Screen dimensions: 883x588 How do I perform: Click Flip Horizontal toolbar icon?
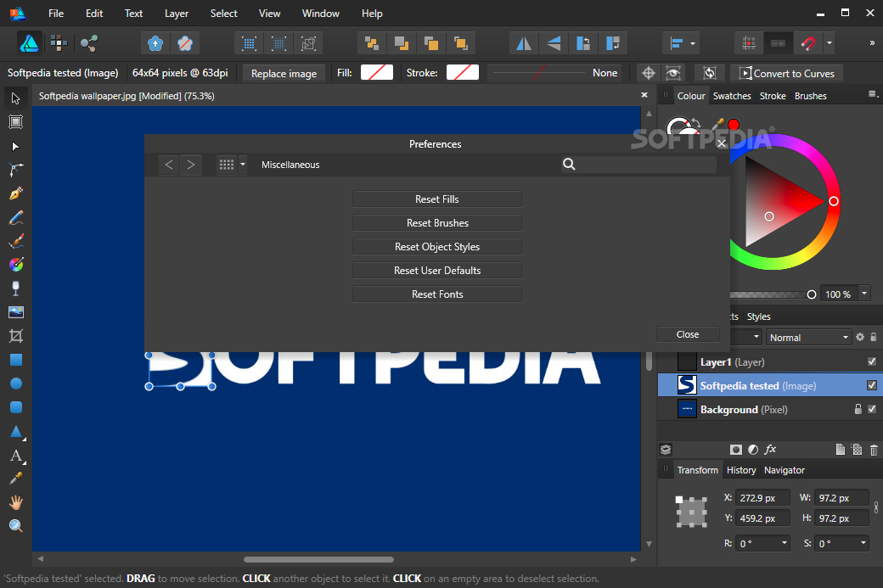(524, 43)
